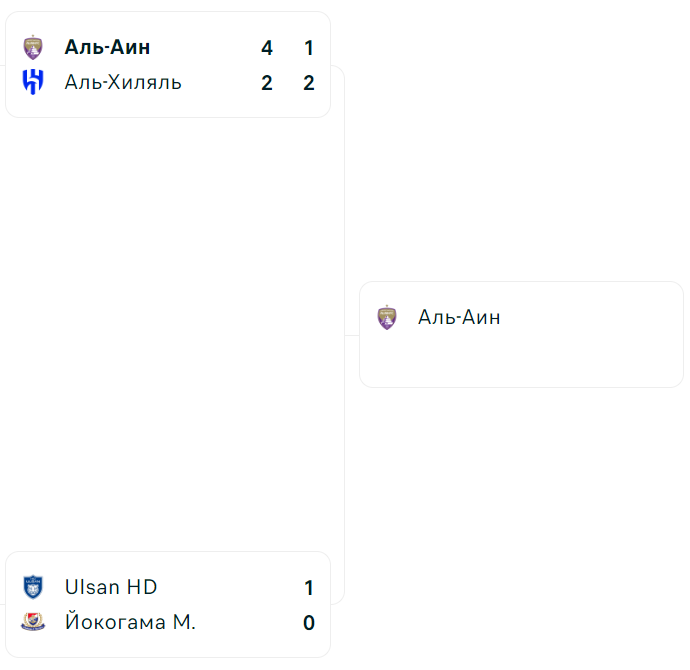Viewport: 690px width, 670px height.
Task: Open the Йокогама М. team link
Action: (x=130, y=622)
